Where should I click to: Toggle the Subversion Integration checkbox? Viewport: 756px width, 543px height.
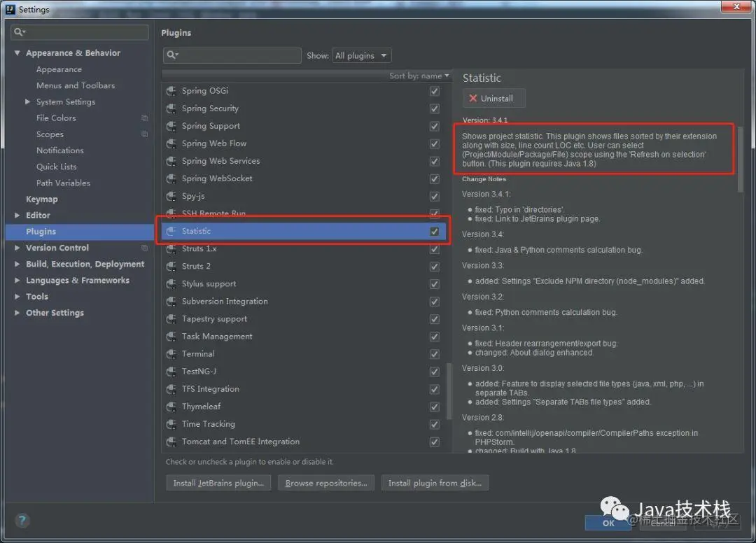tap(435, 301)
